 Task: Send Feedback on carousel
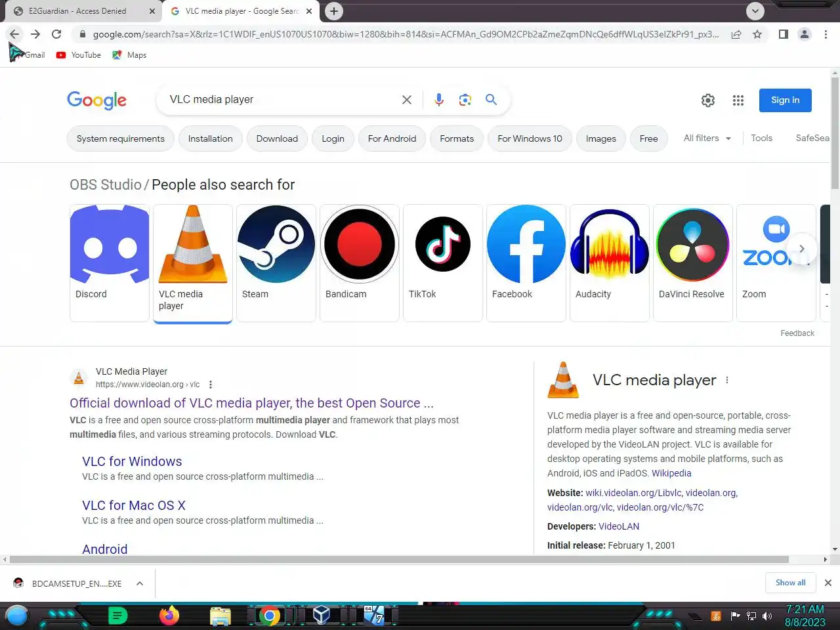pos(797,333)
